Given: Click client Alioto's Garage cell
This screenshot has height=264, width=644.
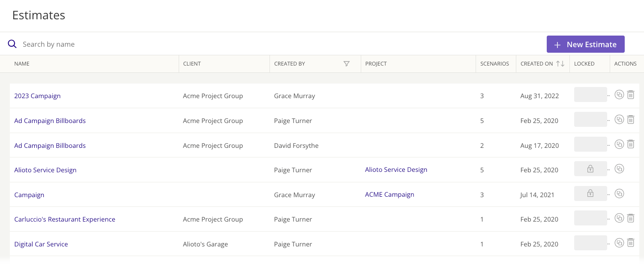Looking at the screenshot, I should click(205, 244).
